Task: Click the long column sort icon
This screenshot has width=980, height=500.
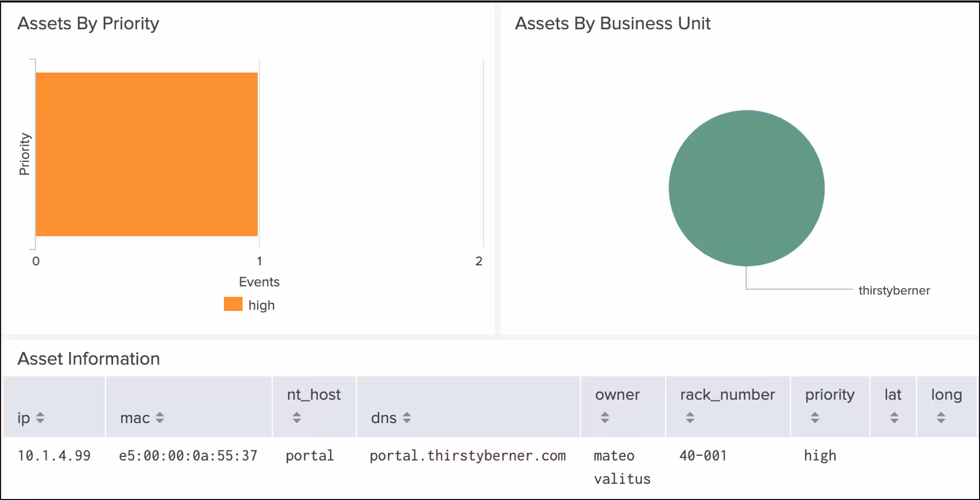Action: coord(941,417)
